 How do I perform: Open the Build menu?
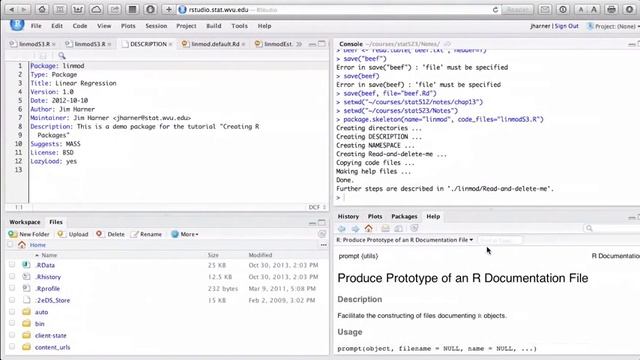tap(213, 26)
